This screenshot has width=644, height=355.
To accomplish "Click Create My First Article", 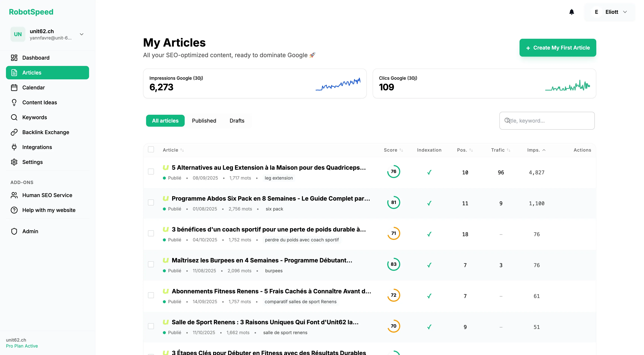I will tap(558, 48).
